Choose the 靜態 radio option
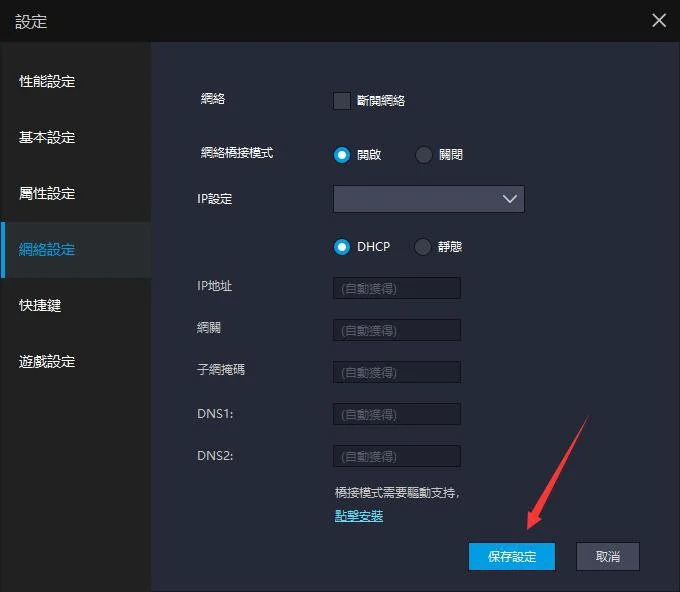 pyautogui.click(x=422, y=247)
